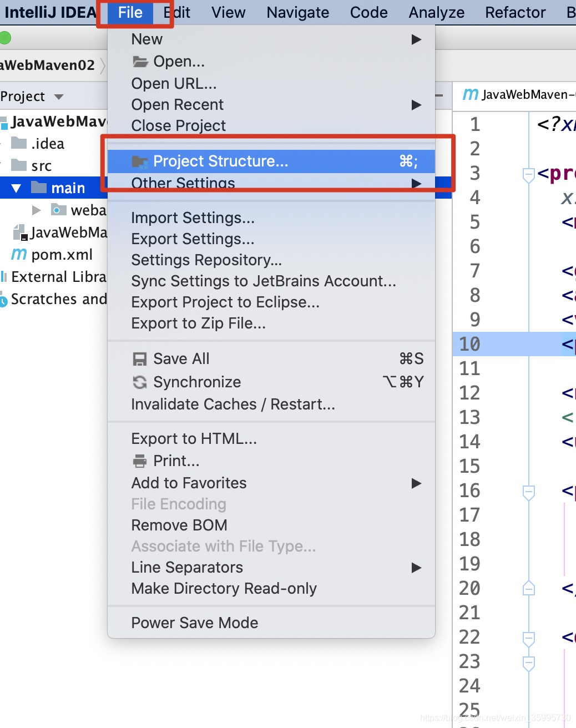Viewport: 576px width, 728px height.
Task: Click line number 10 in gutter
Action: point(469,344)
